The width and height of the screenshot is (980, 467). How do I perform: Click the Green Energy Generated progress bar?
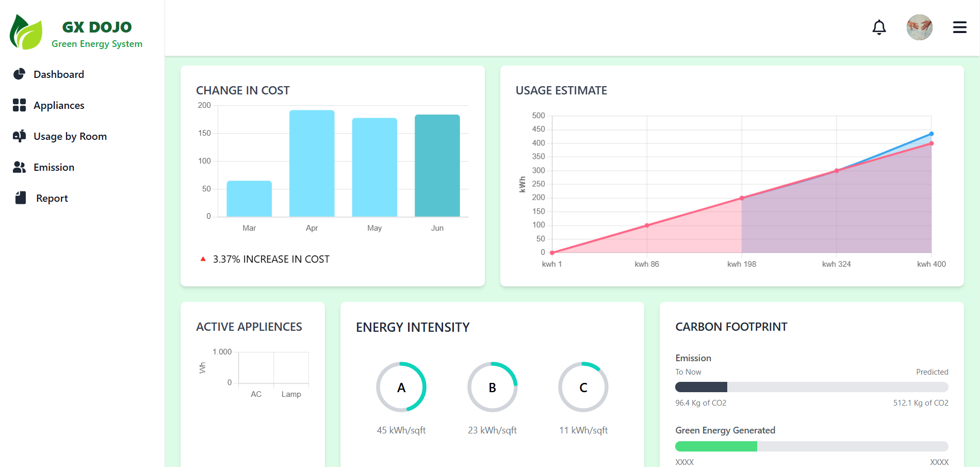(x=811, y=446)
